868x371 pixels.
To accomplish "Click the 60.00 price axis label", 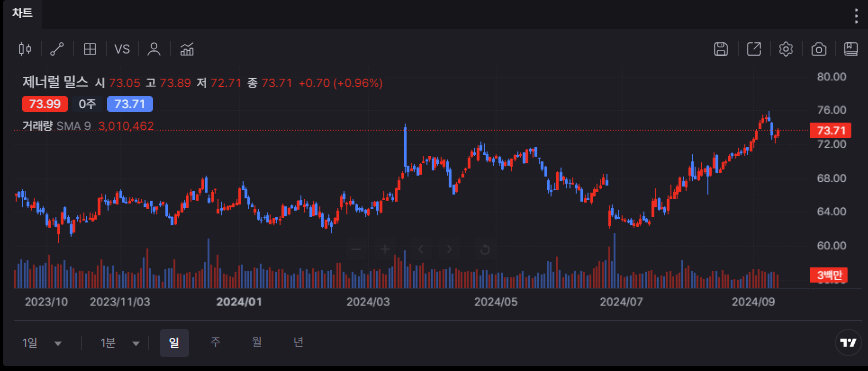I will [x=831, y=246].
